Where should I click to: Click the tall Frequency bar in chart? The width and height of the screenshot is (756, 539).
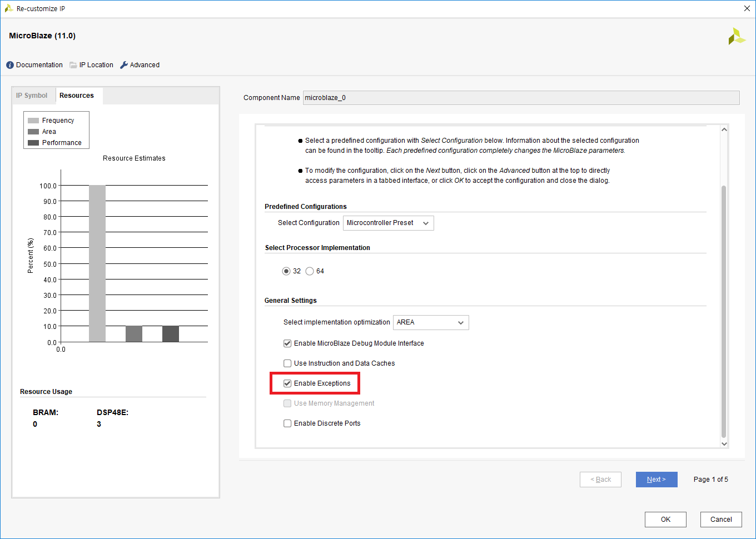97,263
